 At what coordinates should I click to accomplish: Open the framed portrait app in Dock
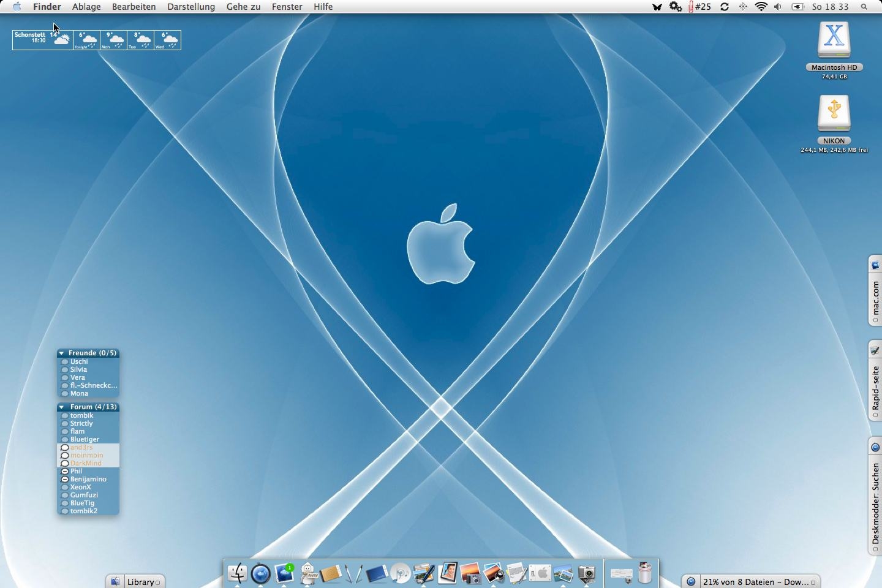click(x=447, y=573)
